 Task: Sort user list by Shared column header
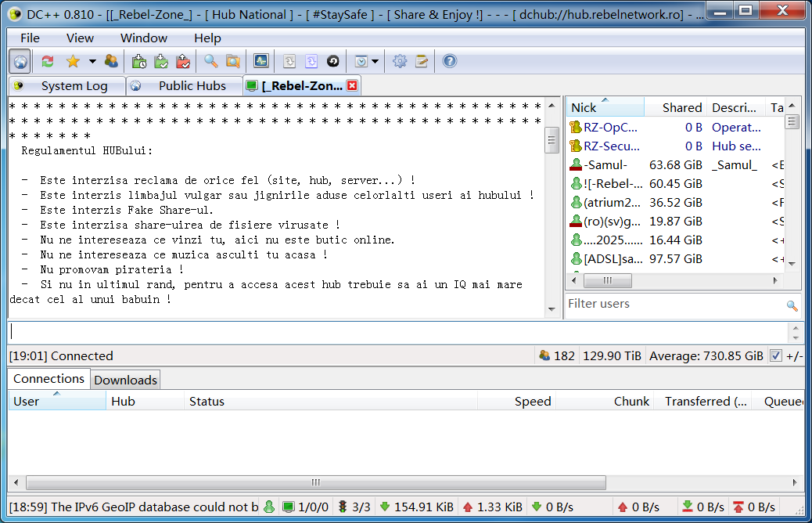pos(681,108)
